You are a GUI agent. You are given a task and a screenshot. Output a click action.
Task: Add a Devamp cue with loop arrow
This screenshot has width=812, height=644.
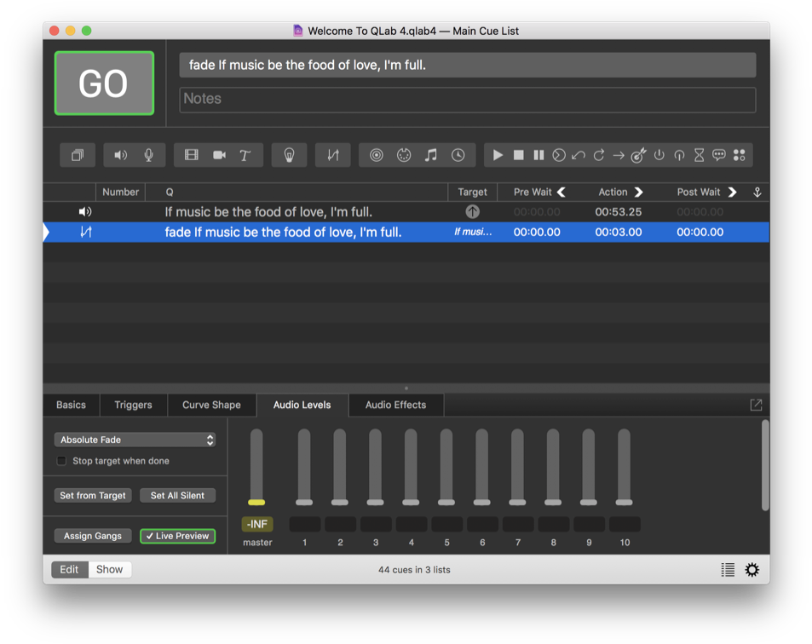pos(599,155)
